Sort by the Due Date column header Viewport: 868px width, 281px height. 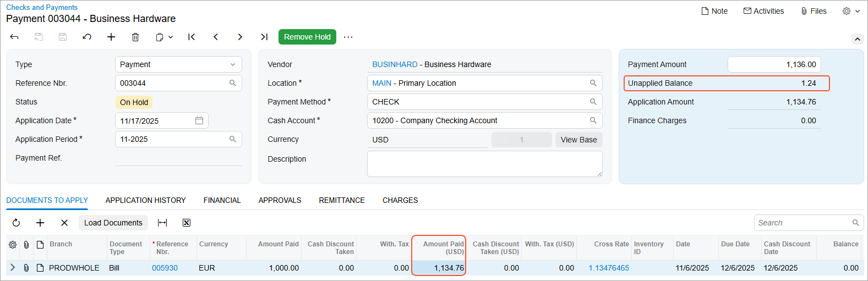click(739, 248)
